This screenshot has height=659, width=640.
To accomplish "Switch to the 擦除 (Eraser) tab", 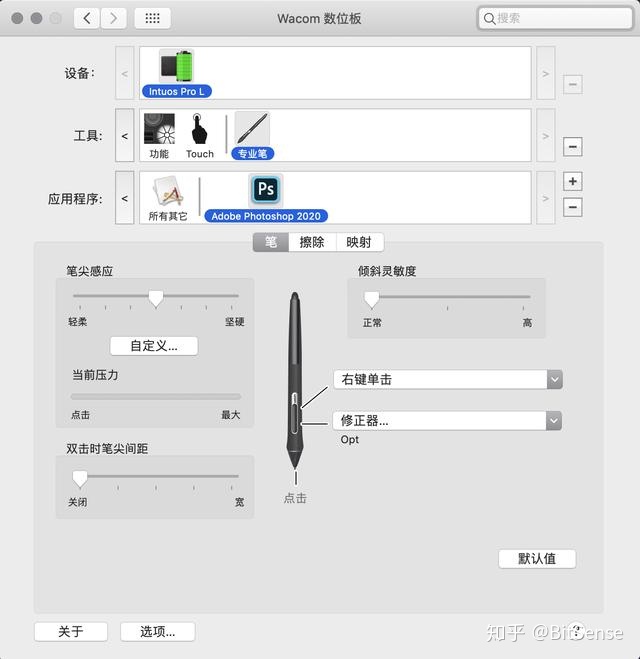I will point(312,242).
